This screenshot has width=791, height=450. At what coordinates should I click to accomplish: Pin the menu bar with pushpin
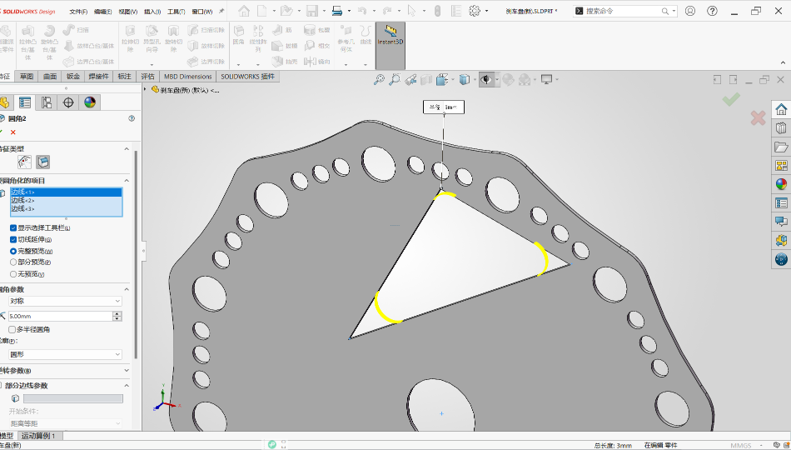221,11
